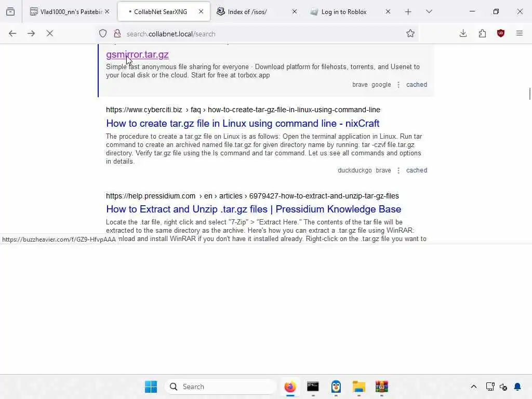Open cached version of gsmirror.tar.gz result
Screen dimensions: 532x399
click(x=417, y=85)
